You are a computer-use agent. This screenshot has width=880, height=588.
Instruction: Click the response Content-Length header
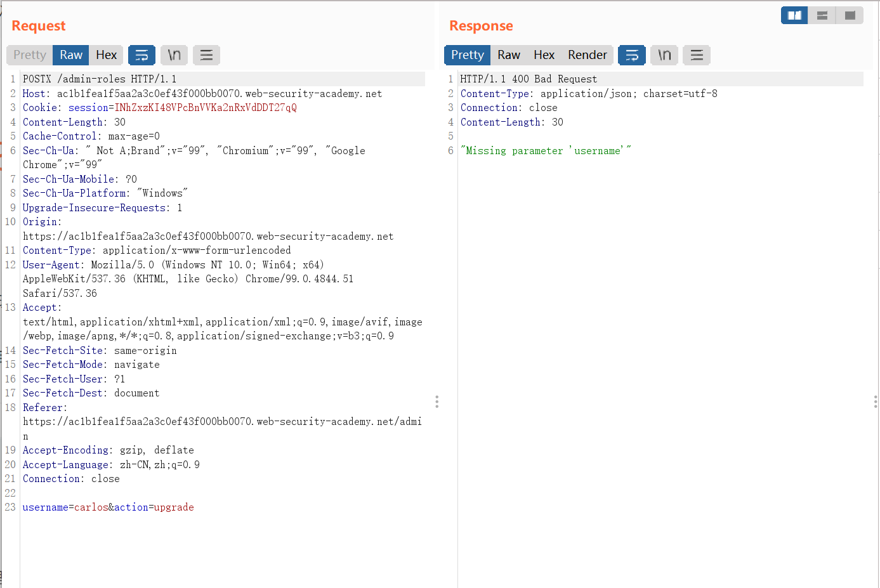click(x=512, y=122)
